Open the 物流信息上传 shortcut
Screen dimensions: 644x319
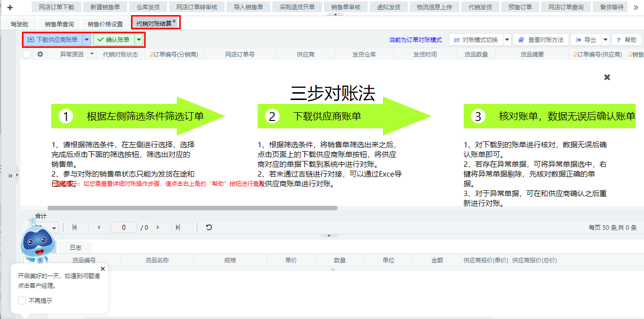(x=435, y=7)
